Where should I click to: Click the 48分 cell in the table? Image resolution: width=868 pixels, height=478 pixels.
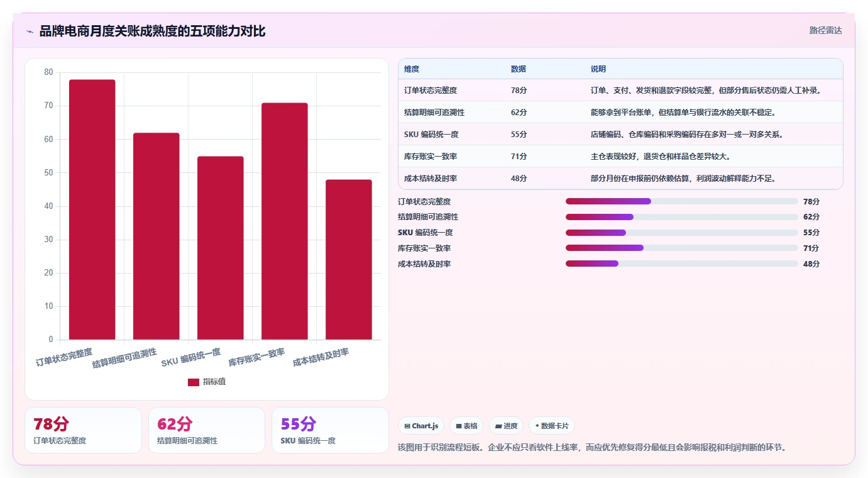(519, 179)
